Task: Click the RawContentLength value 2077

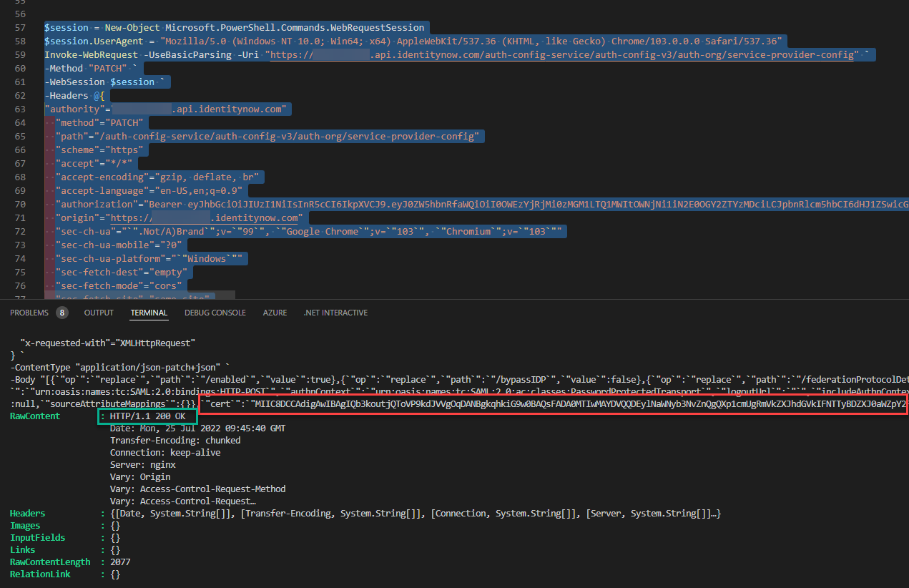Action: (x=120, y=562)
